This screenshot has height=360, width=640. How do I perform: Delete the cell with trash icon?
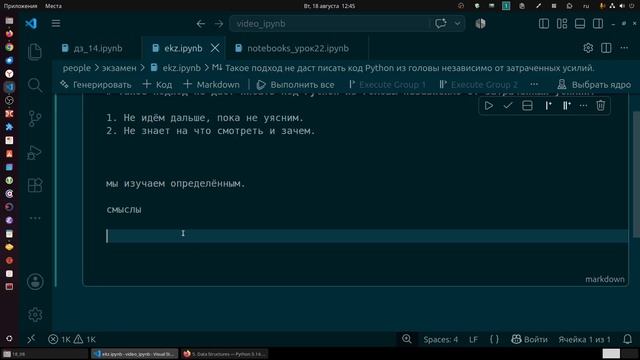[x=600, y=106]
